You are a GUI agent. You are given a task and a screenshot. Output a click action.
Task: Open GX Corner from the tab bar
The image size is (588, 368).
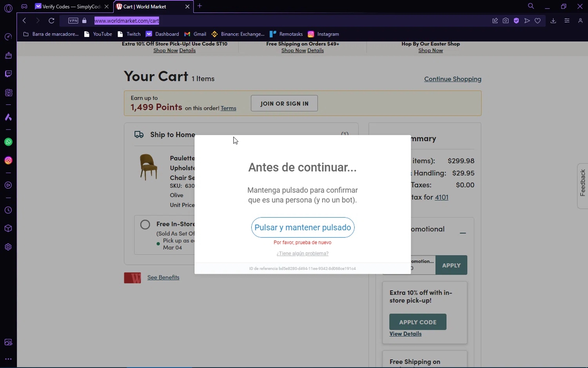pos(24,6)
